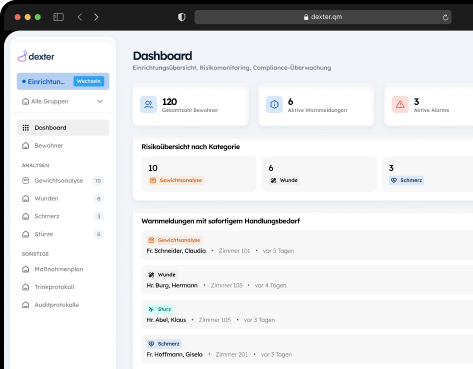Click Zimmer 201 text
Image resolution: width=473 pixels, height=369 pixels.
point(232,354)
